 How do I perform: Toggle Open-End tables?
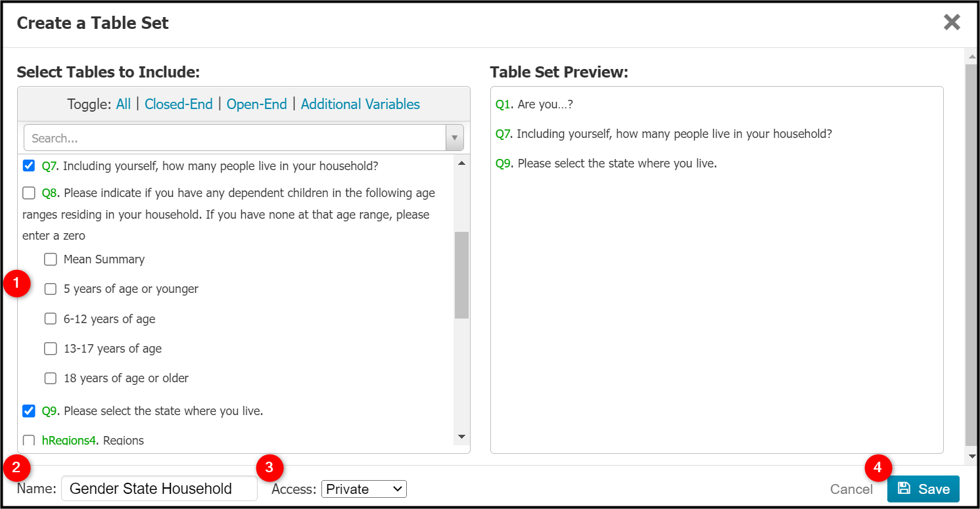point(257,104)
